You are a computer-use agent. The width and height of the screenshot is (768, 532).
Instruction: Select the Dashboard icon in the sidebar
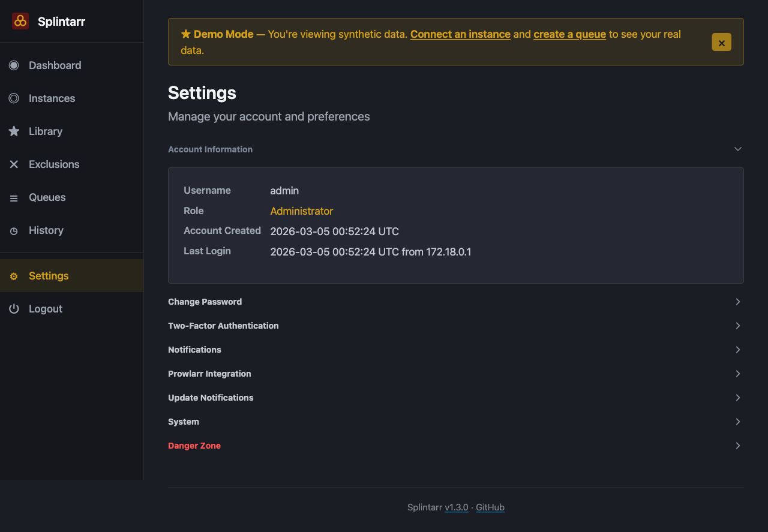point(14,65)
